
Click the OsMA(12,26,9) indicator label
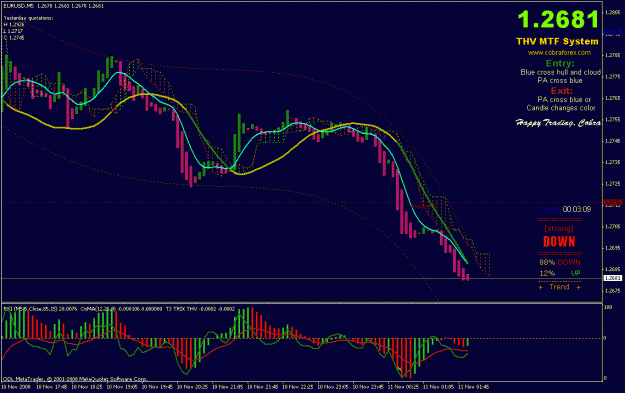click(x=121, y=309)
